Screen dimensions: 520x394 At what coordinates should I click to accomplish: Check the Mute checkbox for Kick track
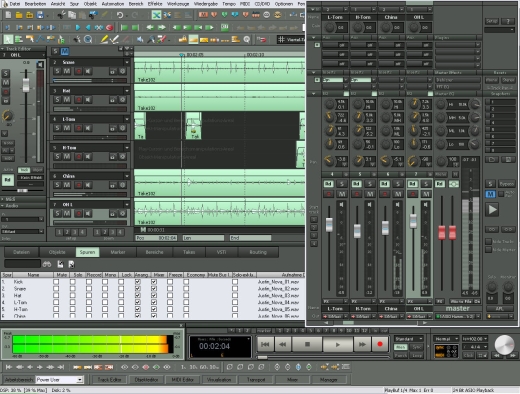pyautogui.click(x=56, y=282)
